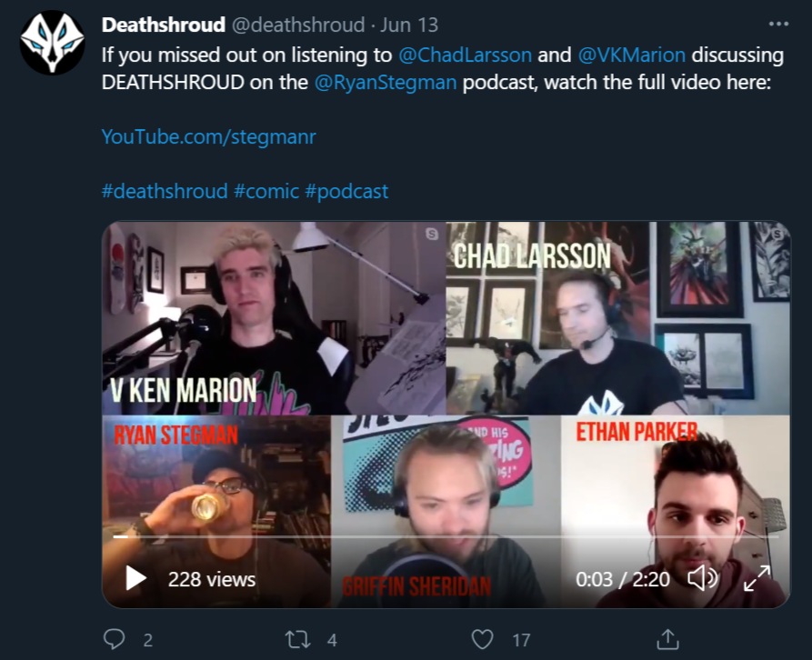This screenshot has width=812, height=660.
Task: Open the tweet's more options menu
Action: [x=778, y=25]
